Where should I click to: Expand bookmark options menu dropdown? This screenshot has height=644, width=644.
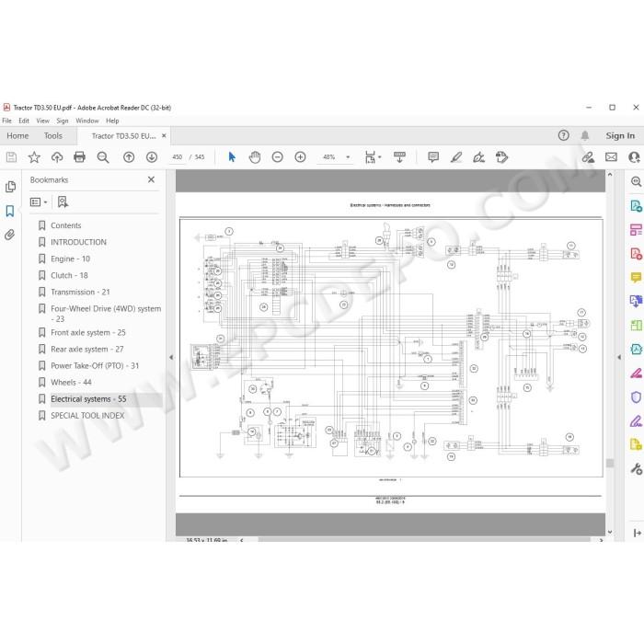tap(39, 202)
